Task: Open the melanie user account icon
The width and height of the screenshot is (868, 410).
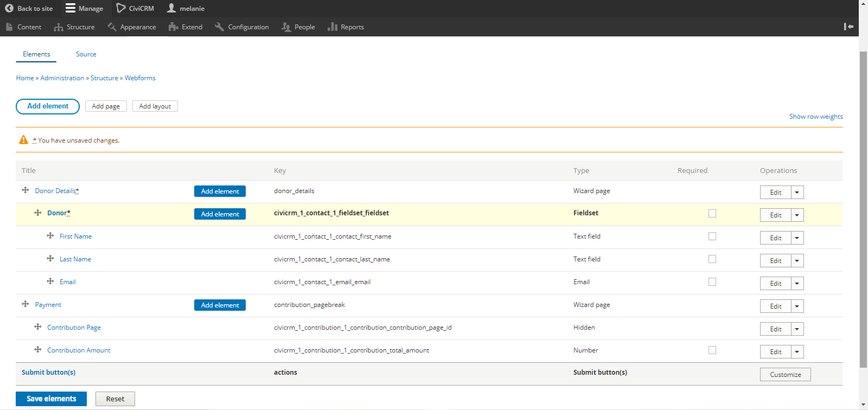Action: coord(171,8)
